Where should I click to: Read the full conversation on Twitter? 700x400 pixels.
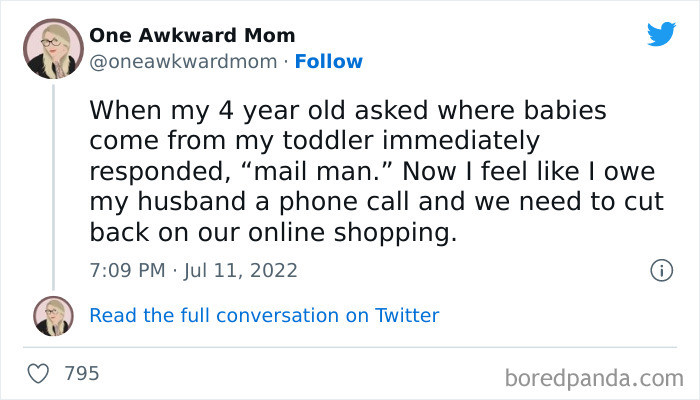click(x=264, y=315)
